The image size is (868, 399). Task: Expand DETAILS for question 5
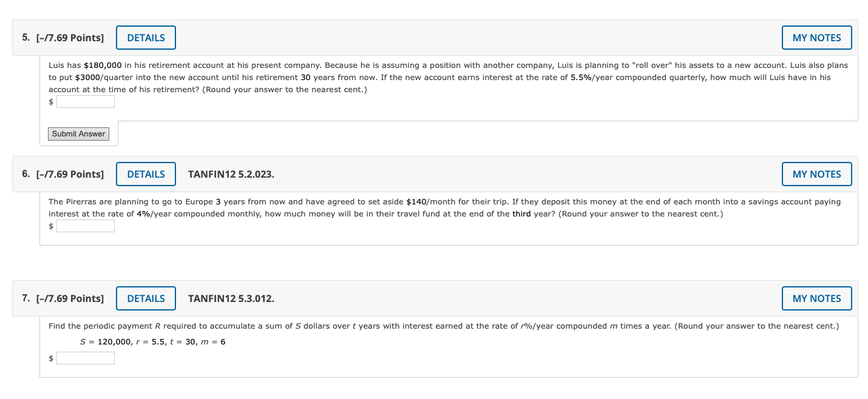click(146, 38)
